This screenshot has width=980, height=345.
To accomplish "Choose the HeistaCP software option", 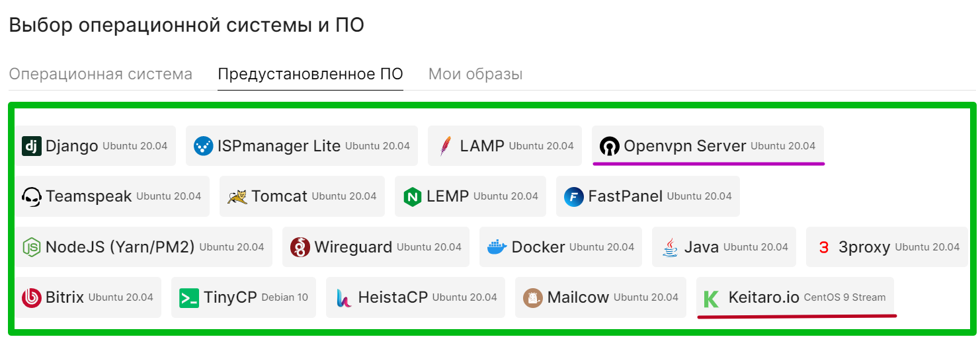I will point(415,297).
